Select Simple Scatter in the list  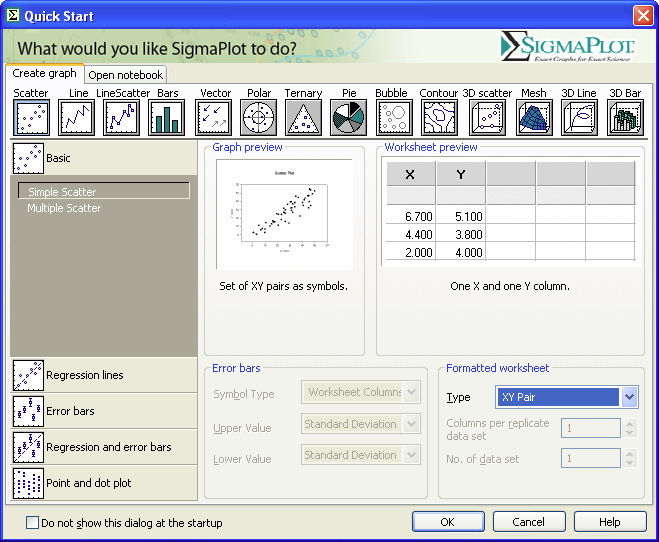[104, 192]
